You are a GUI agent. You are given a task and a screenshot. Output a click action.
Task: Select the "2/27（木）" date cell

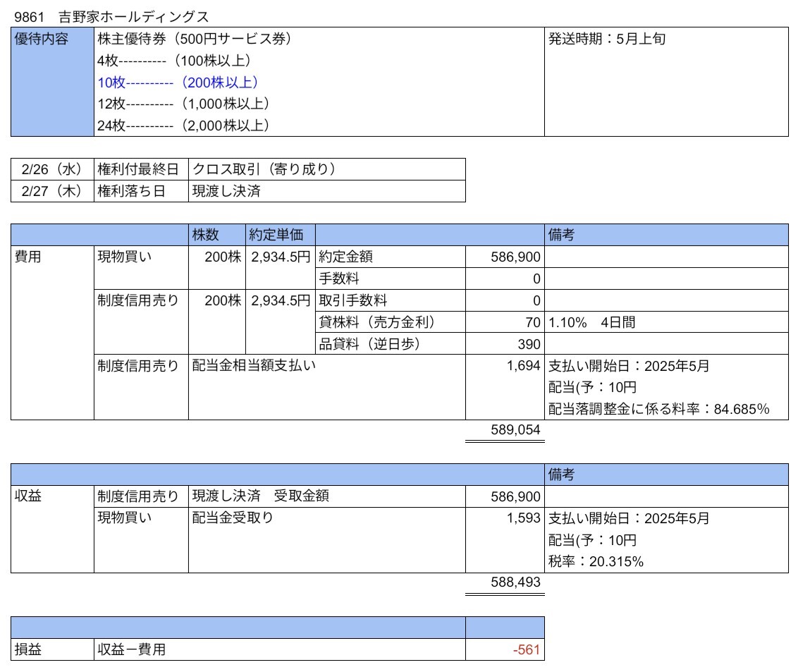[x=52, y=191]
